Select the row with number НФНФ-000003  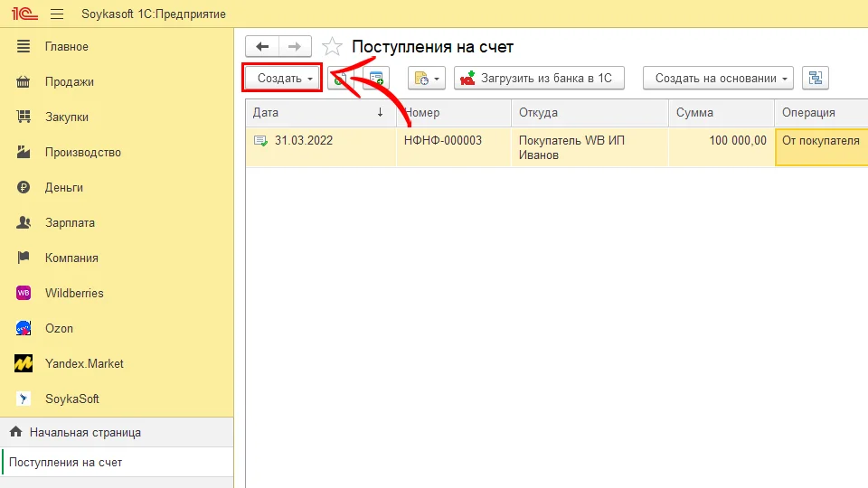pyautogui.click(x=443, y=141)
